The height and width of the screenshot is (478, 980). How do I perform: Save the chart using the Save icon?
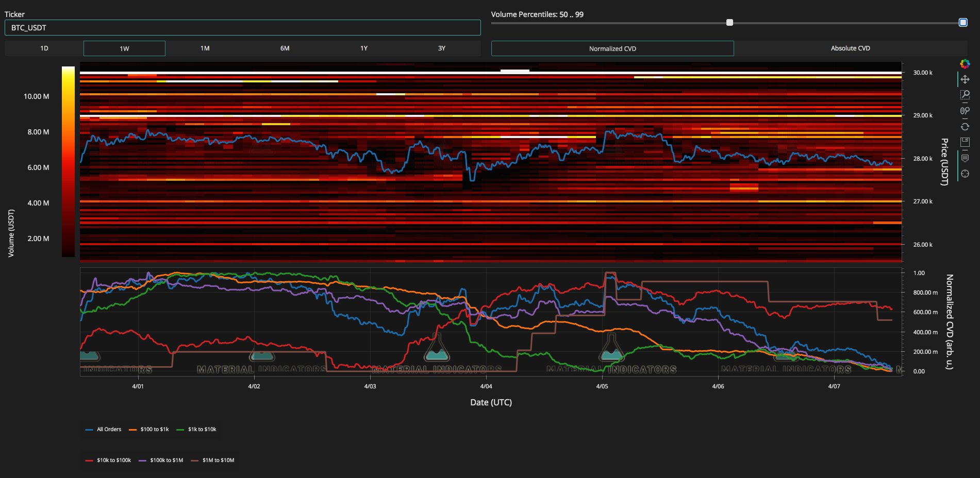965,142
